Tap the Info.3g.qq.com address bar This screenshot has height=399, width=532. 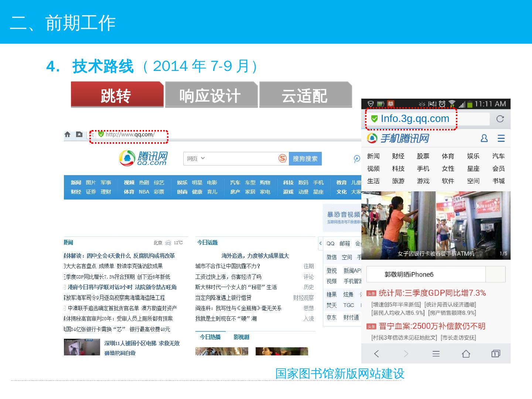429,119
